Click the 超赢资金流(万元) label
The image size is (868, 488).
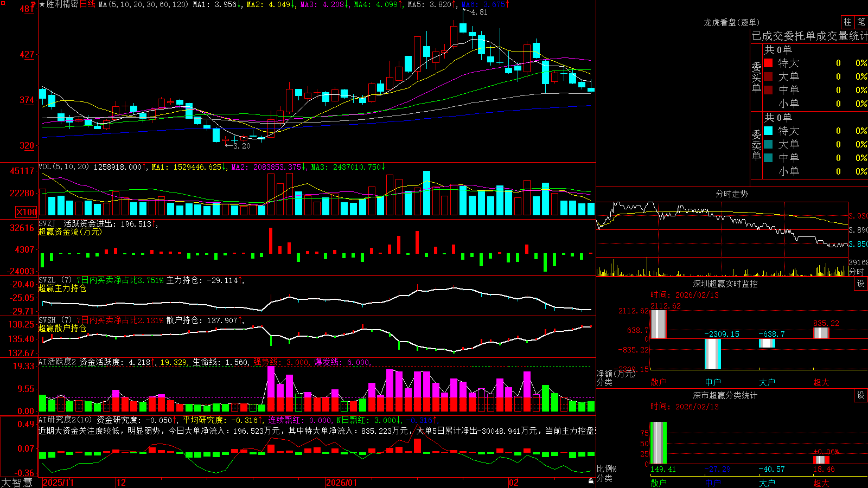pyautogui.click(x=70, y=232)
